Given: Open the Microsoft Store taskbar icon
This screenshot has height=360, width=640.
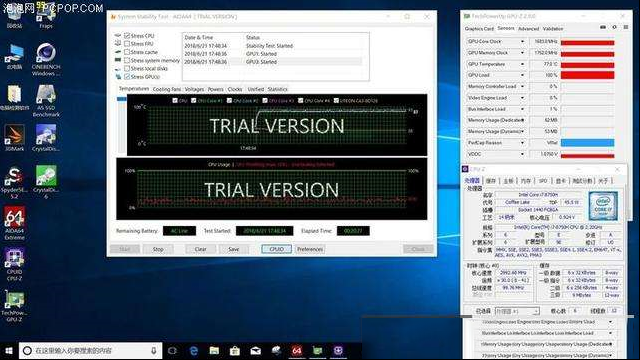Looking at the screenshot, I should tap(235, 351).
